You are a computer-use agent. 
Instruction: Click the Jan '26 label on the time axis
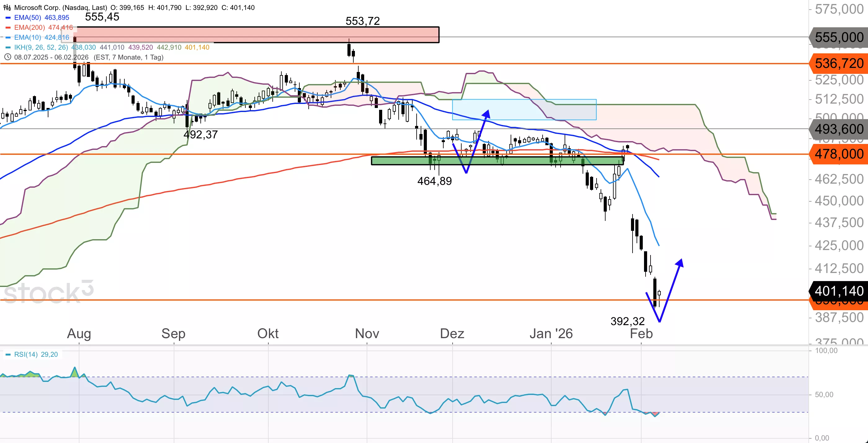551,333
